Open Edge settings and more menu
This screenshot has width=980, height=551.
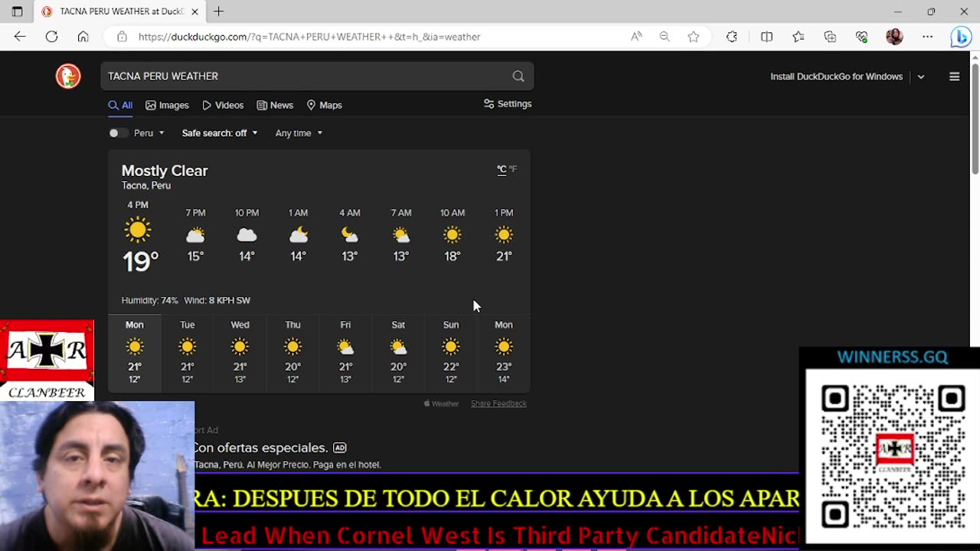[x=927, y=36]
